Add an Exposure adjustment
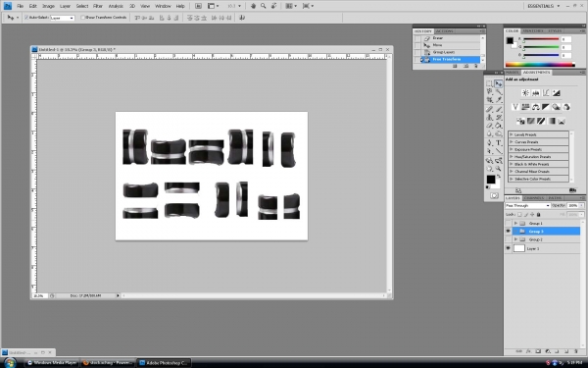Screen dimensions: 588x368 coord(556,93)
